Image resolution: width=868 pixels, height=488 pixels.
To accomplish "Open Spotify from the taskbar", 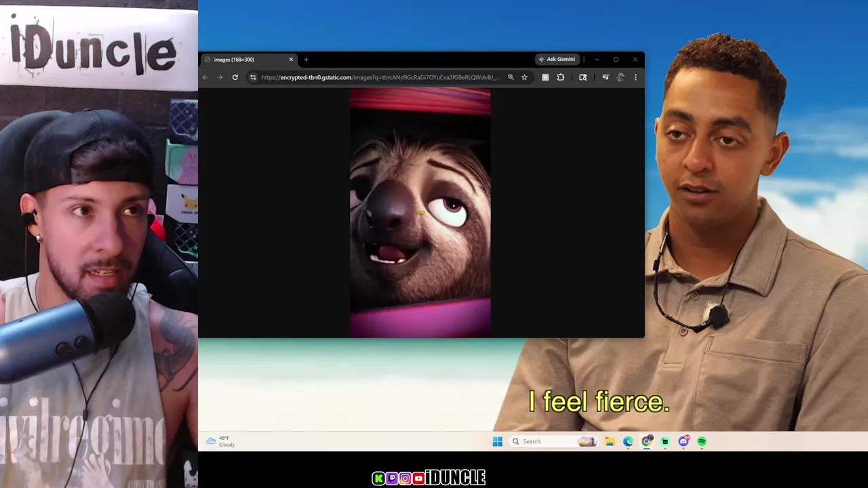I will click(702, 442).
